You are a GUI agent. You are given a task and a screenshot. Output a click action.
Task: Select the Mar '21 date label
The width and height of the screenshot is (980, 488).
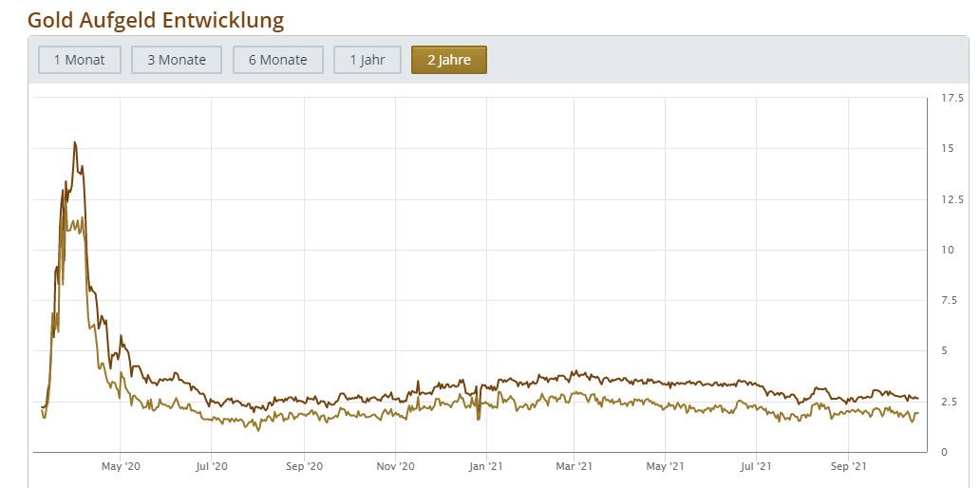[575, 466]
